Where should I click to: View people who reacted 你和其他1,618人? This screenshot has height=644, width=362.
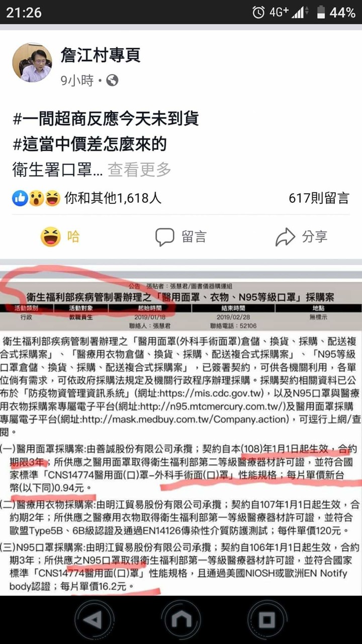(113, 198)
